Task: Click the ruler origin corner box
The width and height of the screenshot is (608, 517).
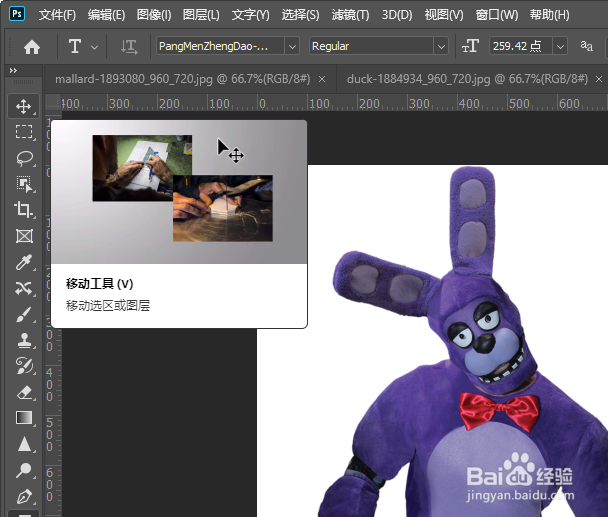Action: 53,103
